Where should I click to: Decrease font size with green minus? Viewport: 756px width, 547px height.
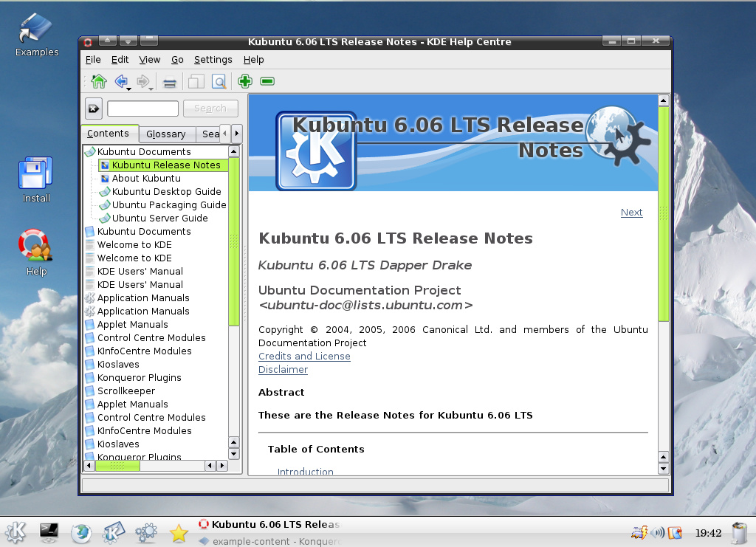267,81
